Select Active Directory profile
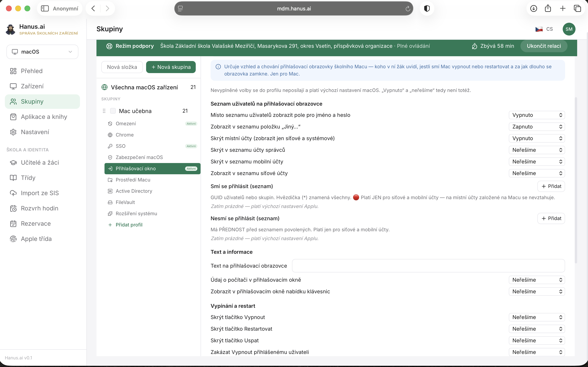 [152, 191]
